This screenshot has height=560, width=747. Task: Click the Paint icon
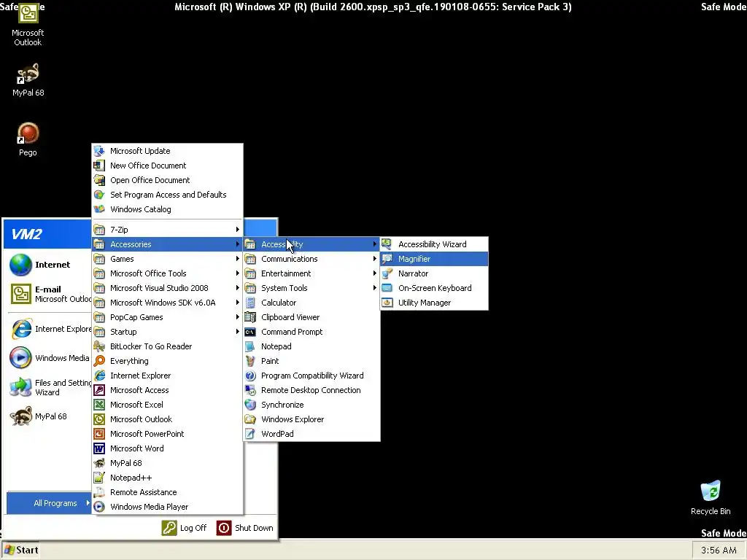pyautogui.click(x=250, y=361)
